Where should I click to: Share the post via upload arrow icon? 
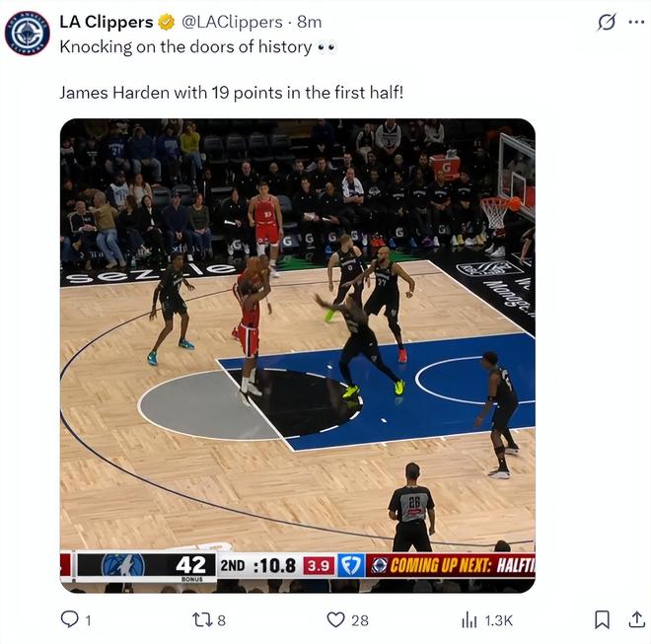[x=636, y=619]
